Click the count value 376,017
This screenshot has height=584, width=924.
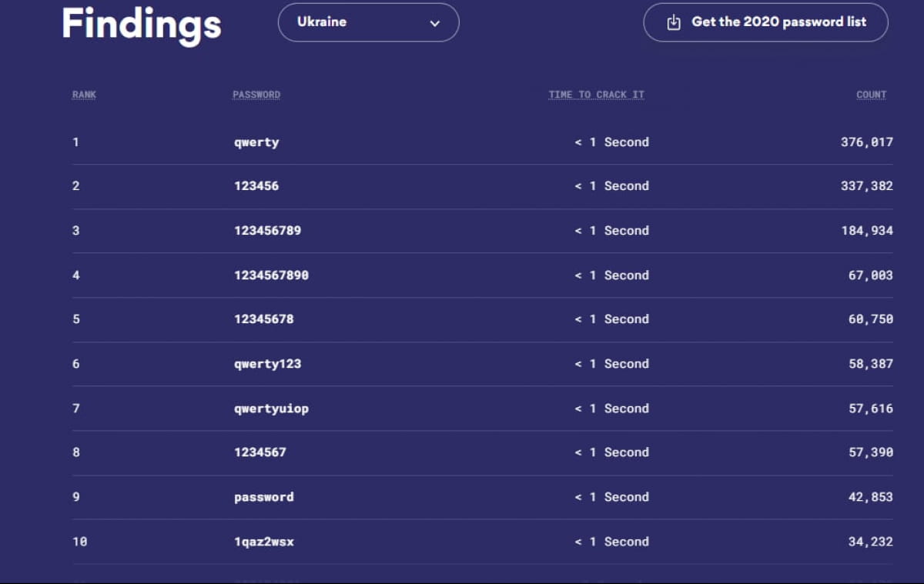point(866,142)
